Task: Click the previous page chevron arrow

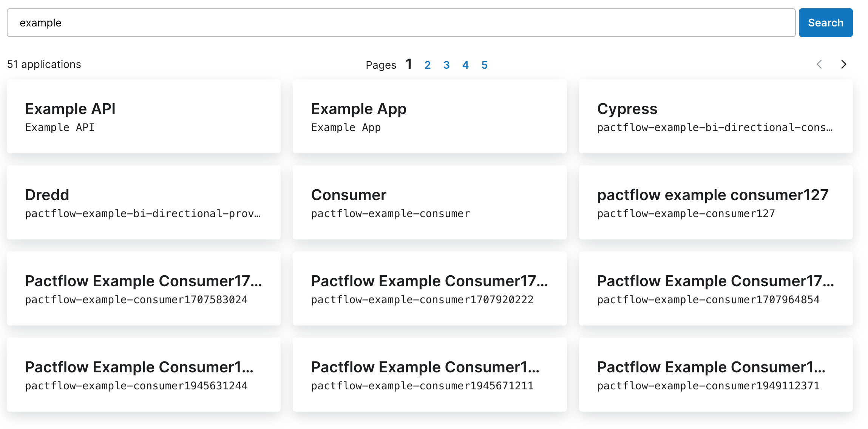Action: coord(819,64)
